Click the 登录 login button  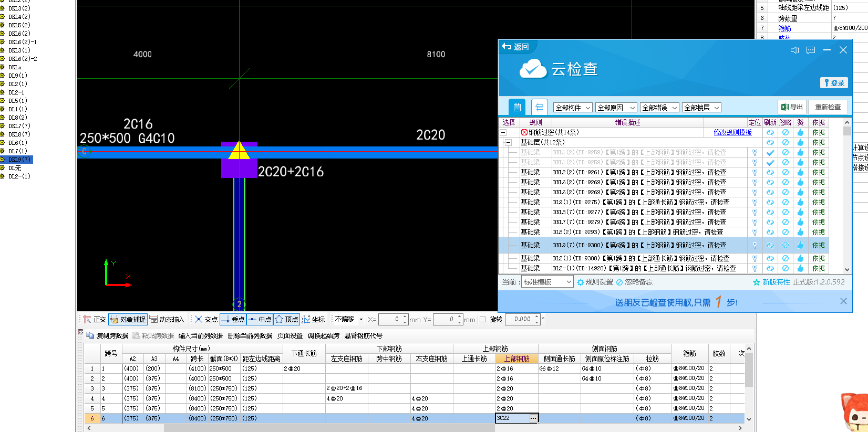pyautogui.click(x=834, y=82)
